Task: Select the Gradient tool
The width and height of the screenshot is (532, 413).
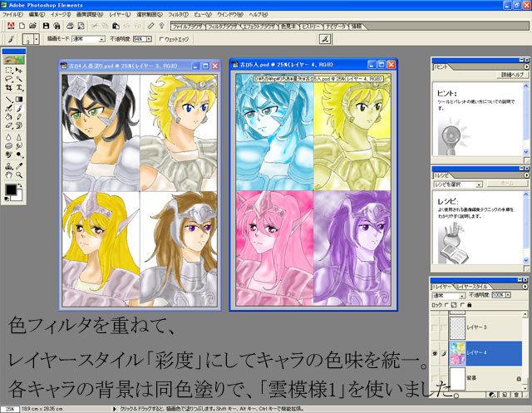Action: coord(19,100)
